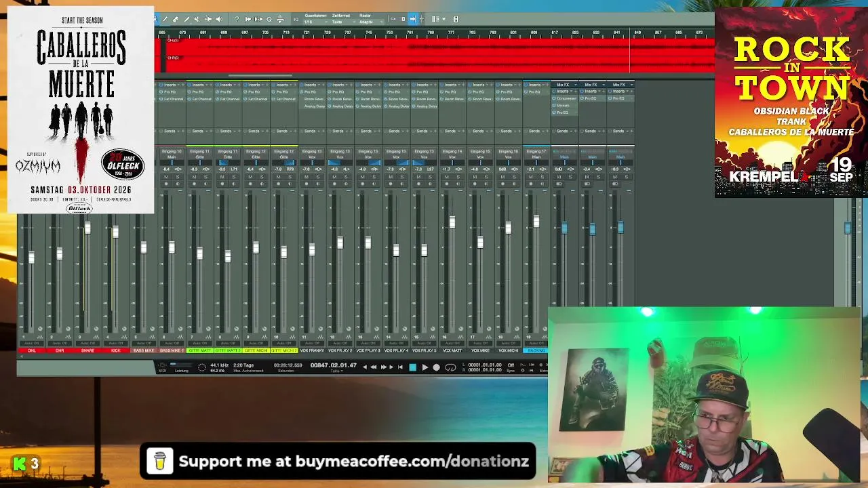Mute the VOX MATT channel
868x488 pixels.
pyautogui.click(x=446, y=178)
